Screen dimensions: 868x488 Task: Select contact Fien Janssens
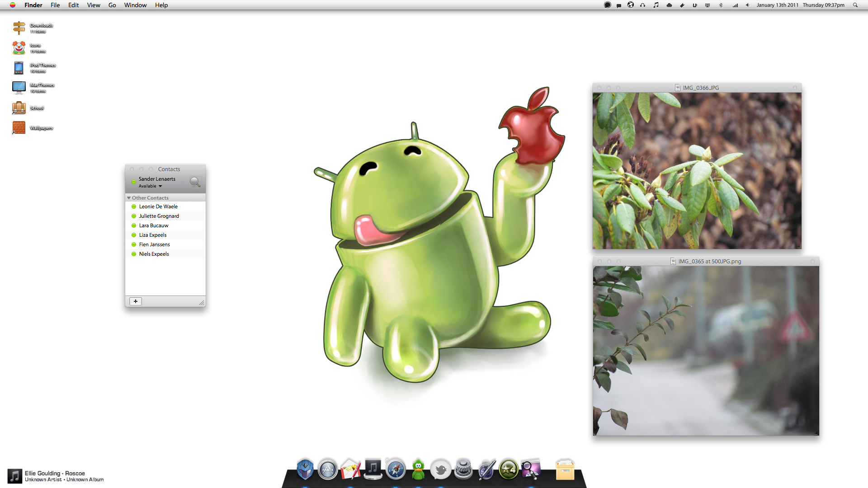(165, 244)
